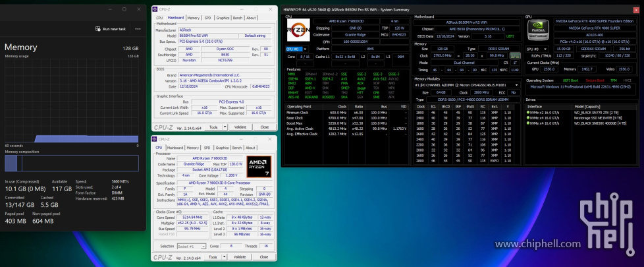This screenshot has width=644, height=267.
Task: Open the Tools dropdown arrow in upper CPU-Z window
Action: [225, 127]
